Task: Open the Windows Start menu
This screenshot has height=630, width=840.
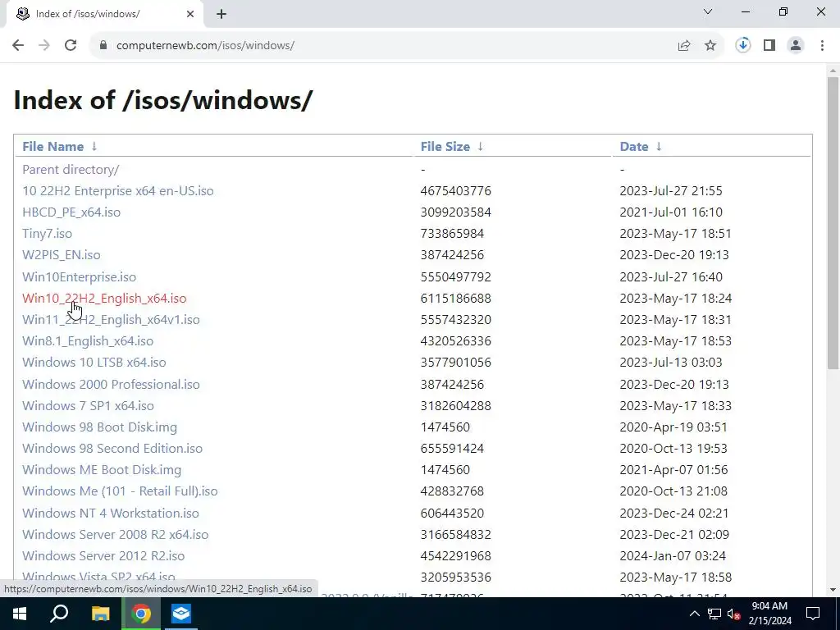Action: (x=20, y=614)
